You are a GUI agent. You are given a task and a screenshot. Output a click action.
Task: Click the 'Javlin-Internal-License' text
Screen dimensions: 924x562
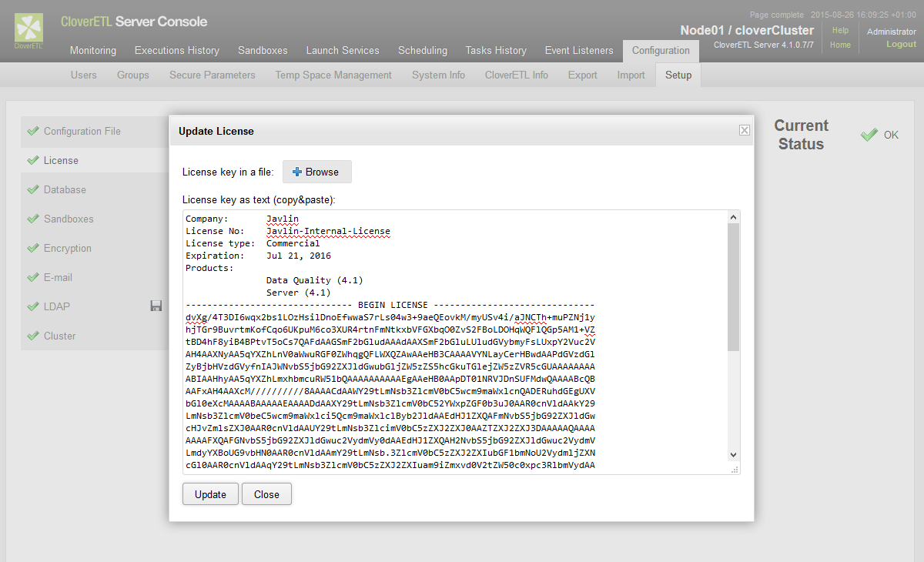click(x=328, y=231)
